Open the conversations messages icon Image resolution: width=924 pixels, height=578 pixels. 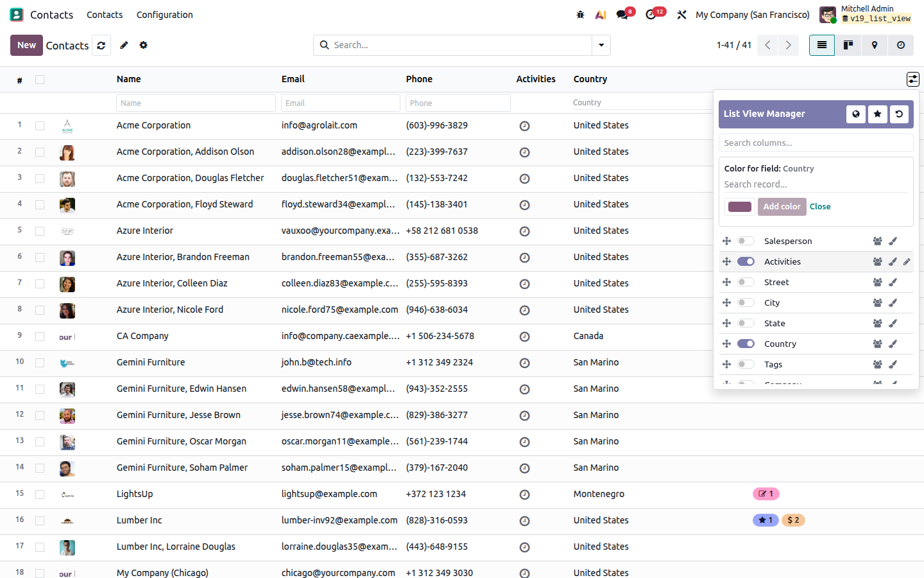[622, 14]
